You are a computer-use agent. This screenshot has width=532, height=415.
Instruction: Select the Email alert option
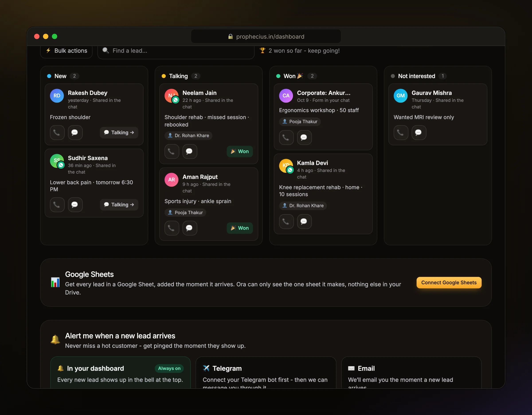[x=411, y=373]
